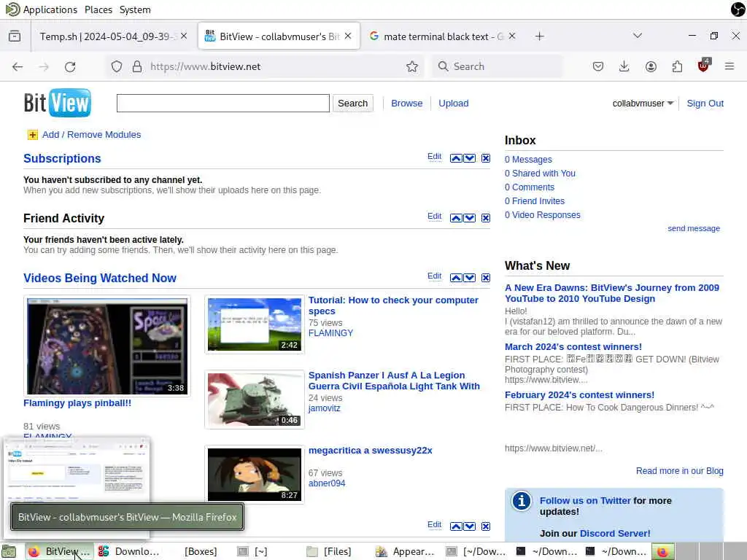The width and height of the screenshot is (747, 560).
Task: Edit the Friend Activity module
Action: tap(434, 216)
